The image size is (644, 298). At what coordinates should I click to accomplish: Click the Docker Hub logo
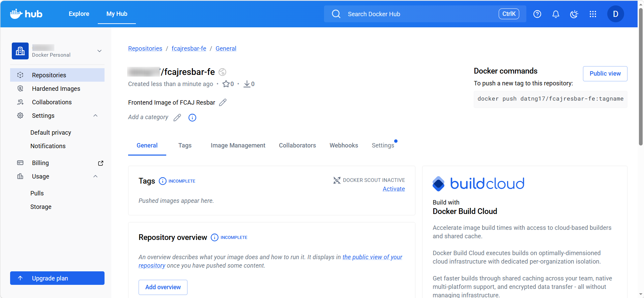[26, 14]
